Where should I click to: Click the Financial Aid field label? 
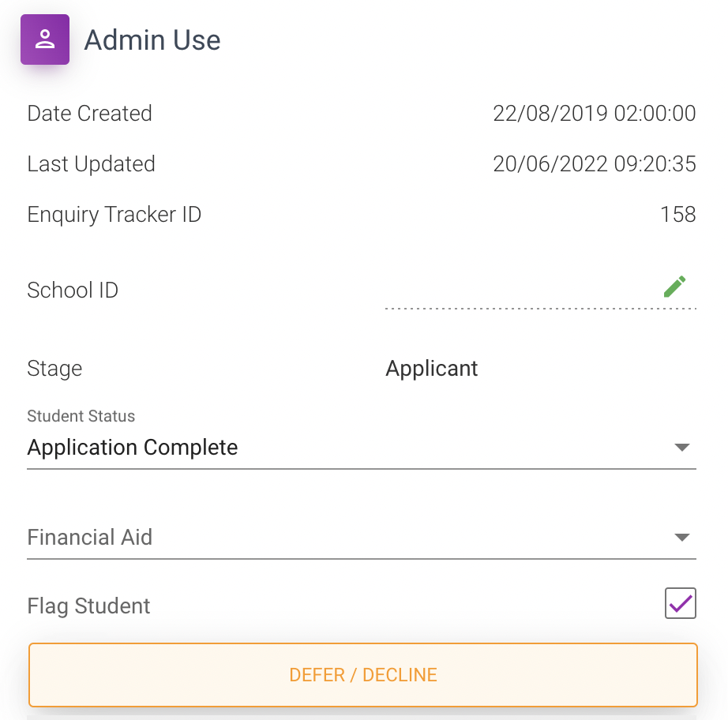pyautogui.click(x=89, y=537)
